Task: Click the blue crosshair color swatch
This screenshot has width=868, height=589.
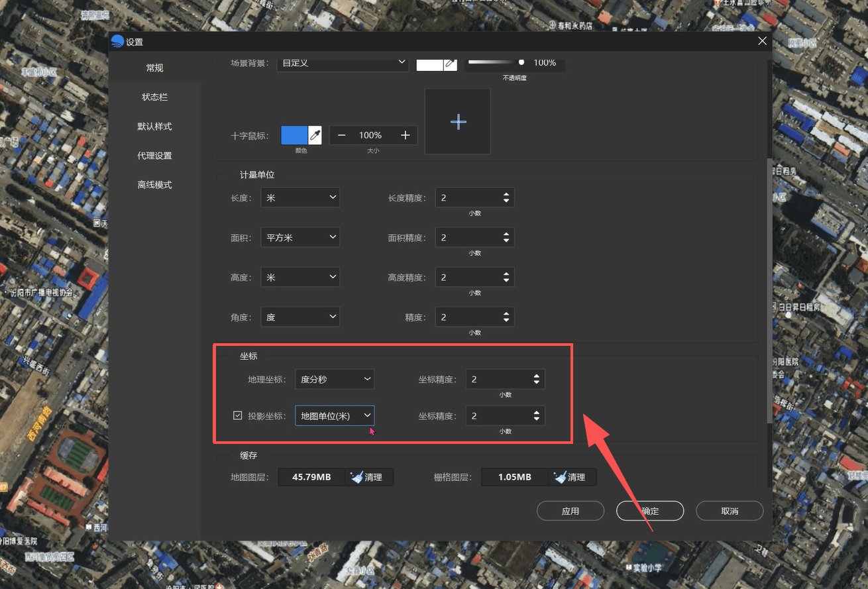Action: [x=294, y=135]
